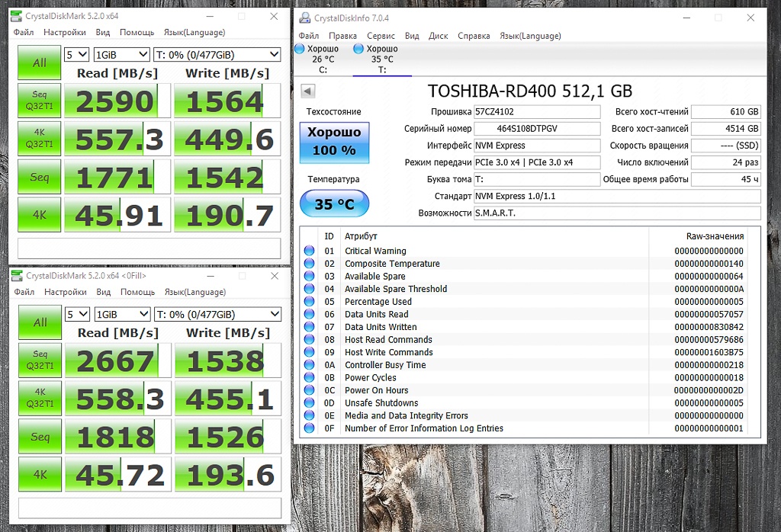Click status circle for Controller Busy Time
The height and width of the screenshot is (532, 781).
click(x=310, y=365)
